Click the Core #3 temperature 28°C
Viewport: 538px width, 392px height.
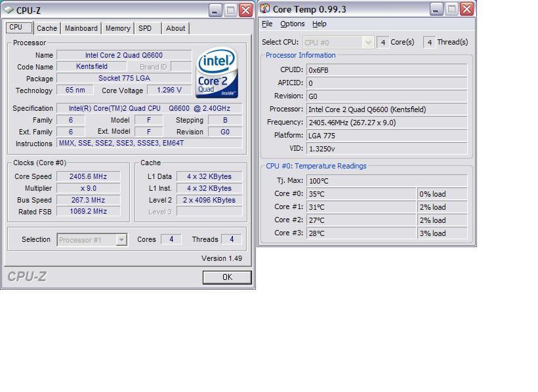(x=362, y=233)
